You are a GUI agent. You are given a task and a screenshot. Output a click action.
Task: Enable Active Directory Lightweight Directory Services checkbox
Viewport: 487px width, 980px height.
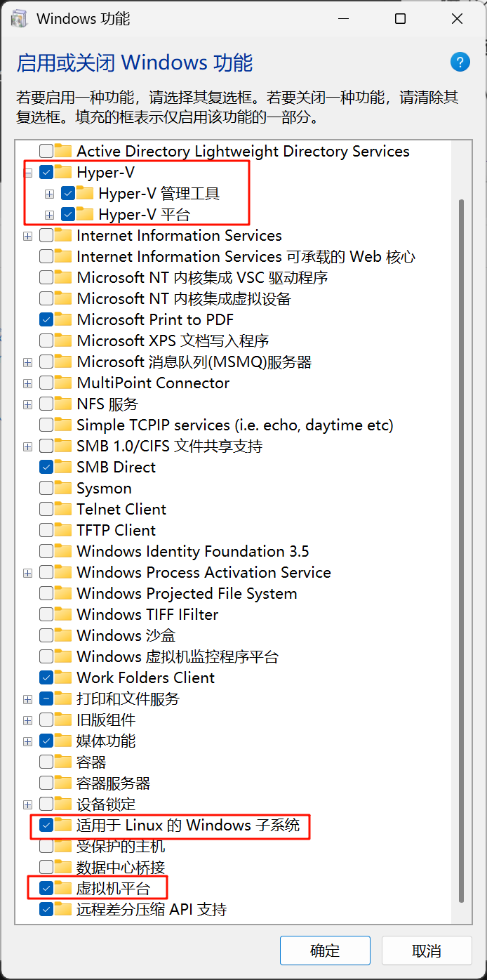tap(46, 151)
